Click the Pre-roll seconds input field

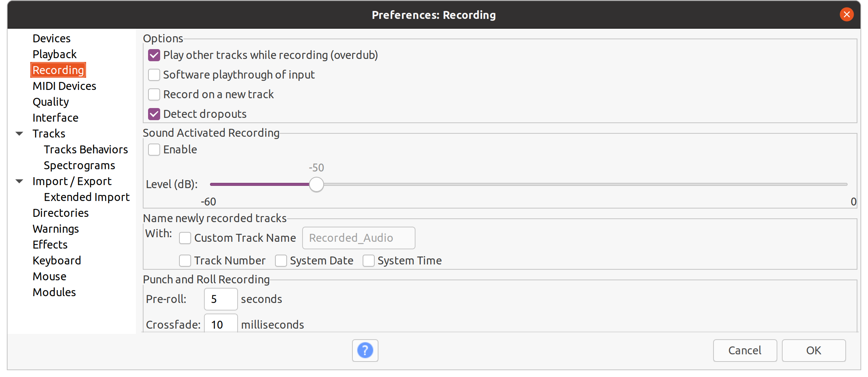(221, 299)
